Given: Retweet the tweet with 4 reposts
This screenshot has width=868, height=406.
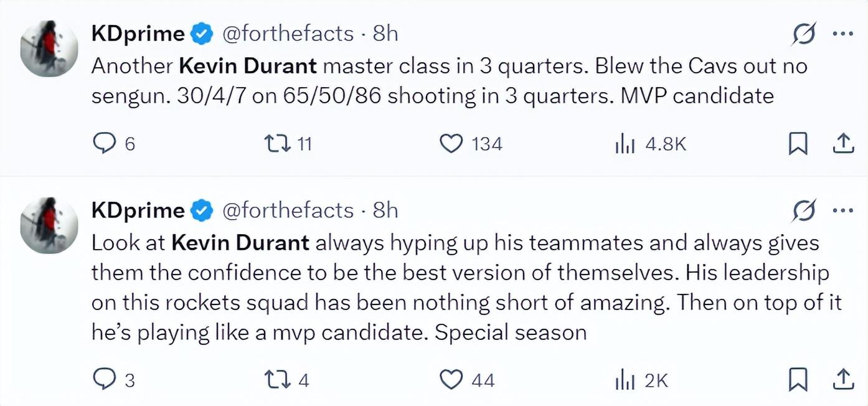Looking at the screenshot, I should tap(273, 379).
